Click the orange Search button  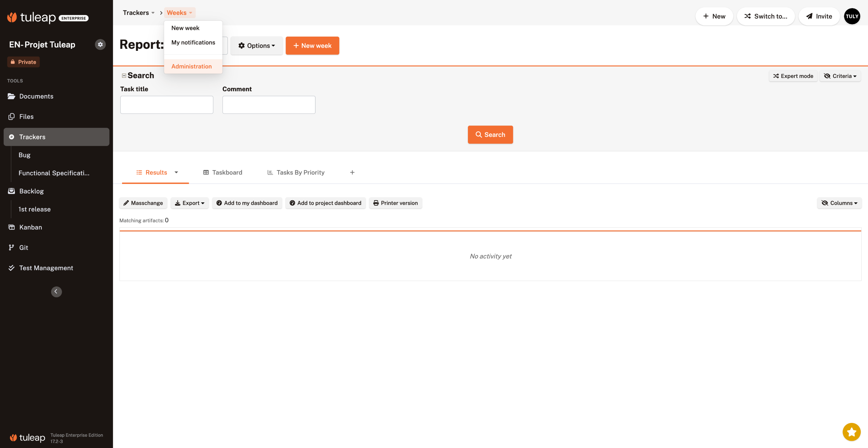click(x=490, y=135)
